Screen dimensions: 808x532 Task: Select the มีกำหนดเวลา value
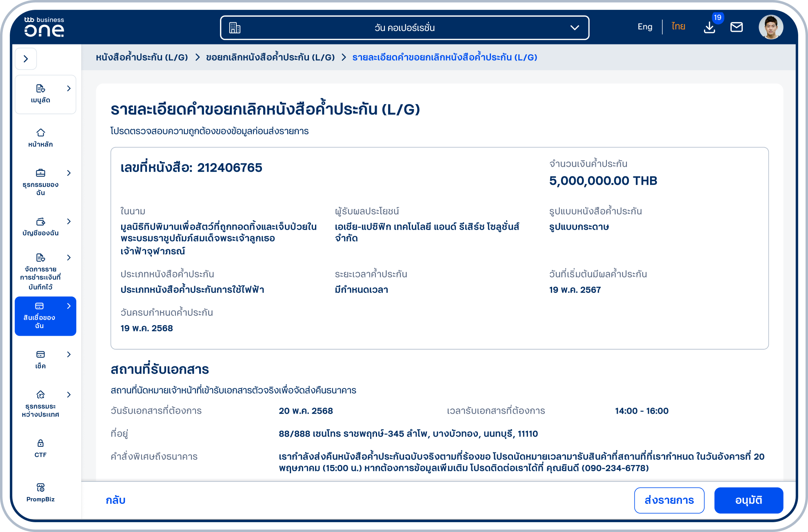tap(361, 290)
